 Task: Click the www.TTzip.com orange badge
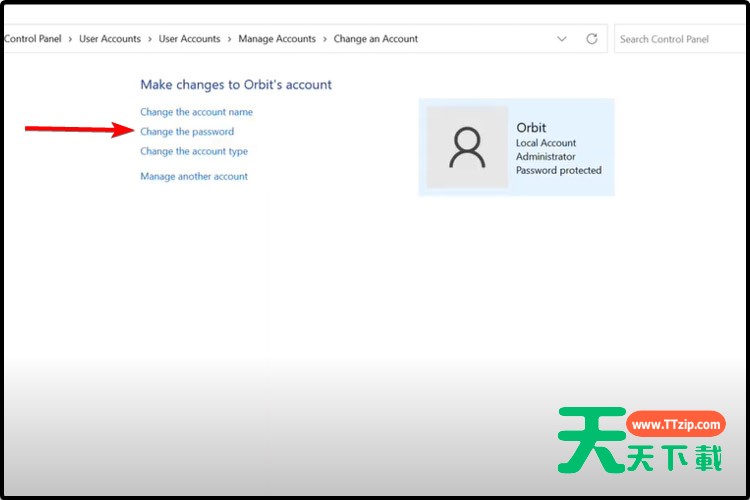pos(675,424)
